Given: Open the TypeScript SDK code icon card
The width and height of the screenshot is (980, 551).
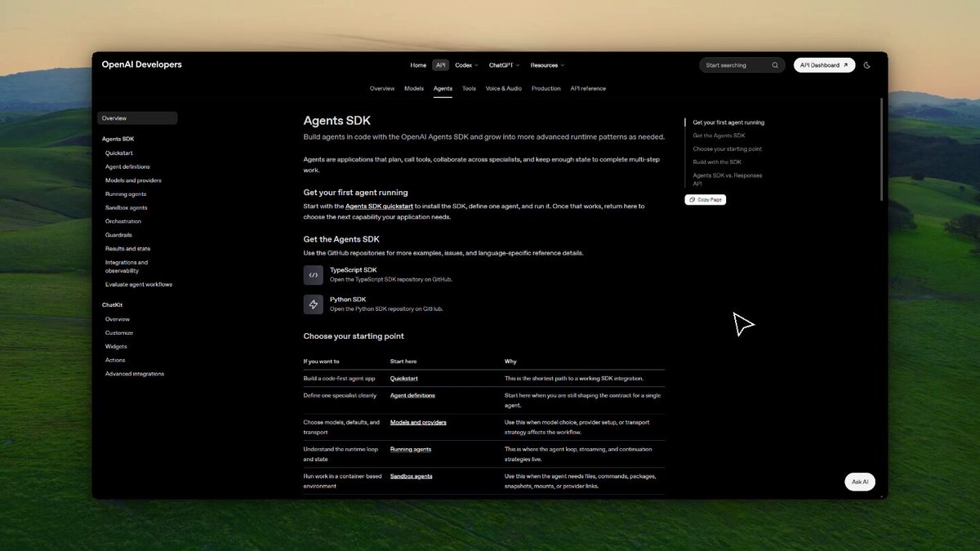Looking at the screenshot, I should (x=314, y=275).
